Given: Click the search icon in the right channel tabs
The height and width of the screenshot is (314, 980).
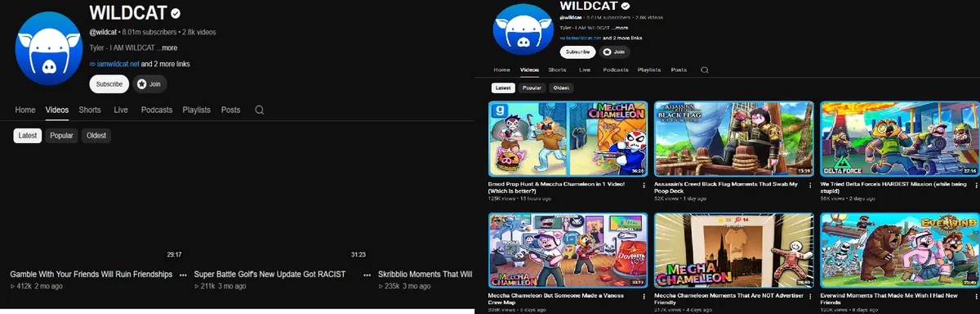Looking at the screenshot, I should 704,70.
